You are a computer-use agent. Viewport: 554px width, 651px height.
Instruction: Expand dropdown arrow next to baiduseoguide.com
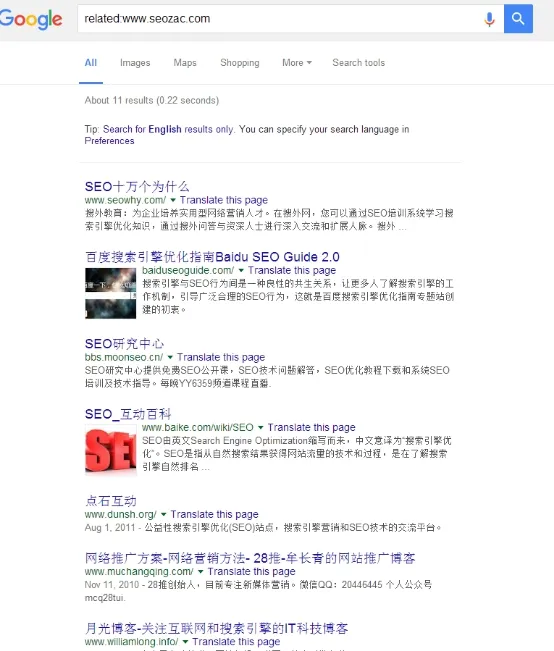coord(241,270)
